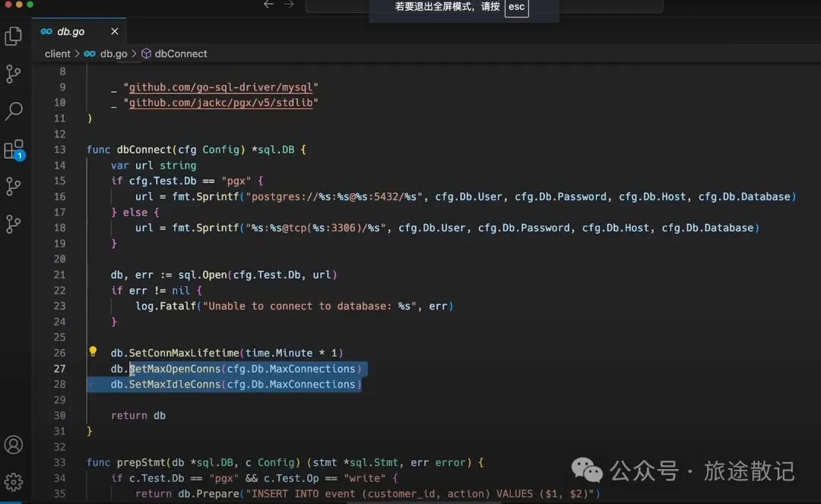Open Extensions view with update badge
821x504 pixels.
point(14,150)
